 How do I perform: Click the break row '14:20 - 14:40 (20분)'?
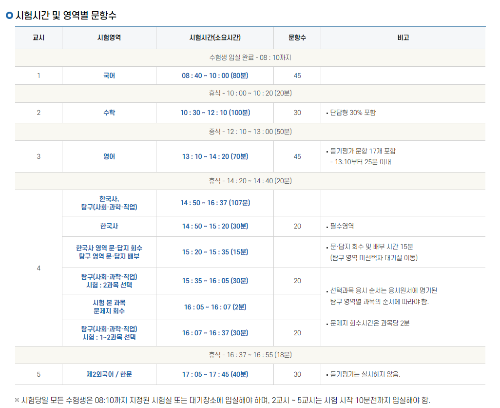250,181
